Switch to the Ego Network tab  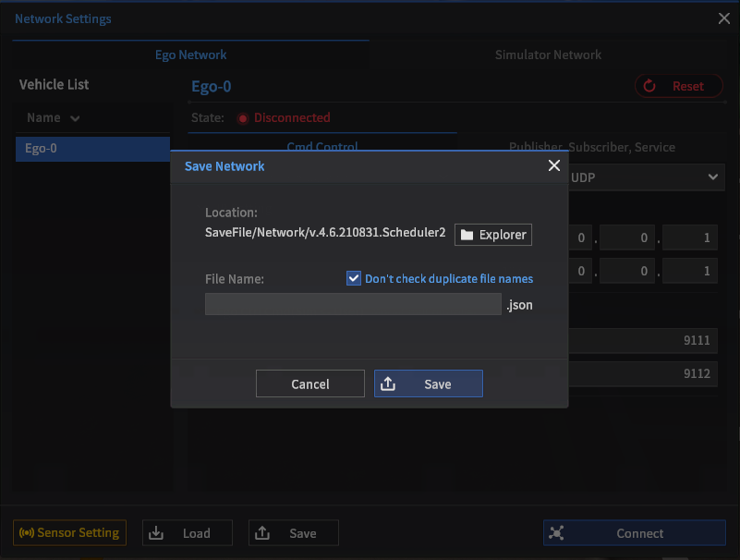(x=190, y=55)
